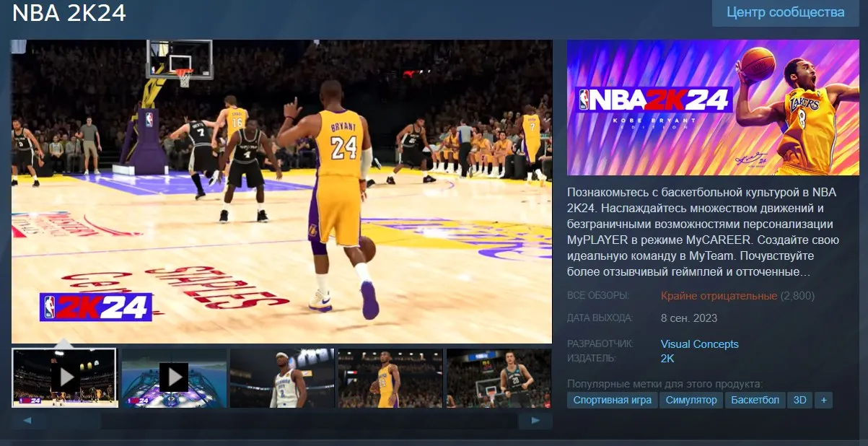Click the РАЗРАБОТЧИК label

click(x=600, y=344)
